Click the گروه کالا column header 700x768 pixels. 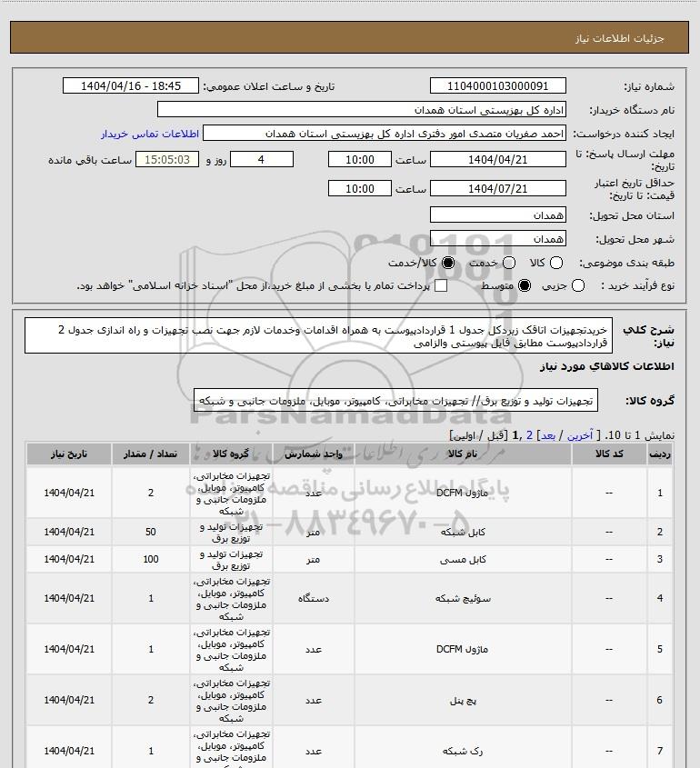[x=231, y=454]
